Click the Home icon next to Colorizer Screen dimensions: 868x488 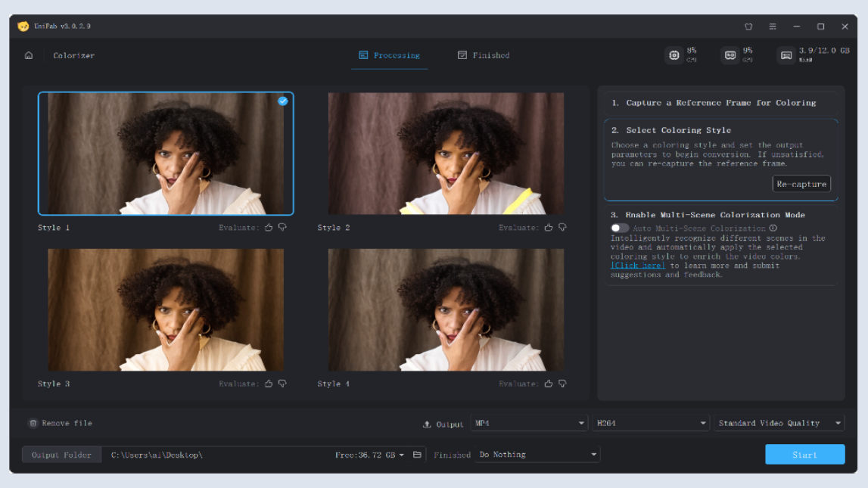tap(29, 55)
